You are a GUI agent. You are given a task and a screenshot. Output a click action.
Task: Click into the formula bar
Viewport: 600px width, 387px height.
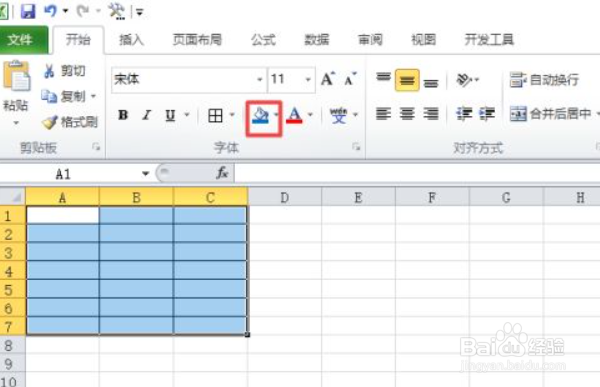tap(417, 174)
